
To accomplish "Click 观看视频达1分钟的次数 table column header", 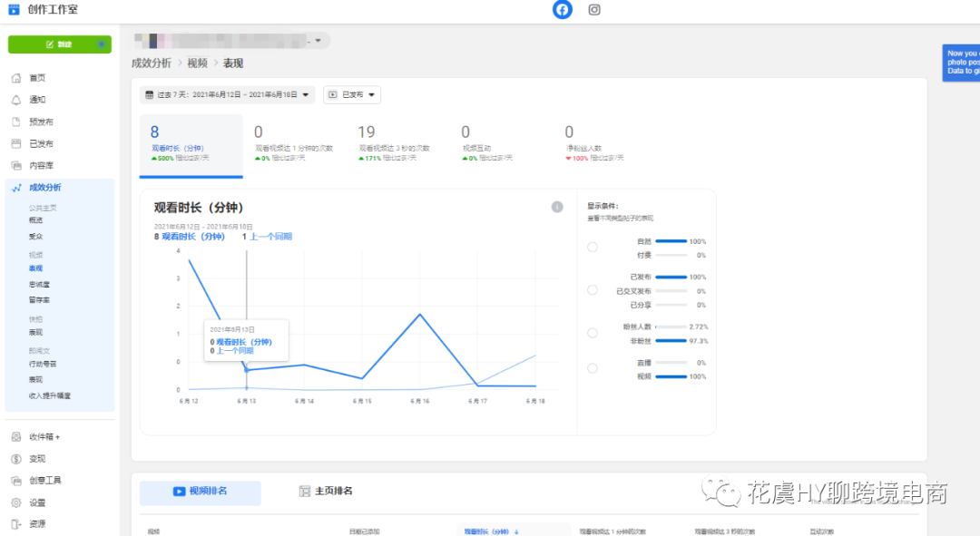I will [x=612, y=531].
